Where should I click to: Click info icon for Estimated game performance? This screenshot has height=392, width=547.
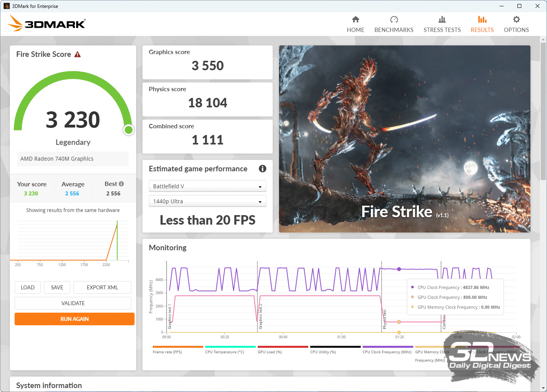pos(262,169)
